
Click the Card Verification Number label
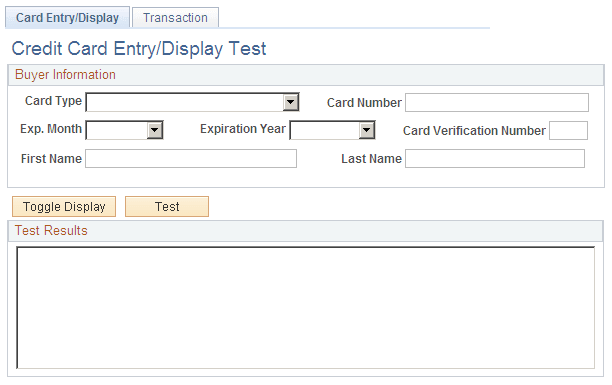tap(474, 131)
